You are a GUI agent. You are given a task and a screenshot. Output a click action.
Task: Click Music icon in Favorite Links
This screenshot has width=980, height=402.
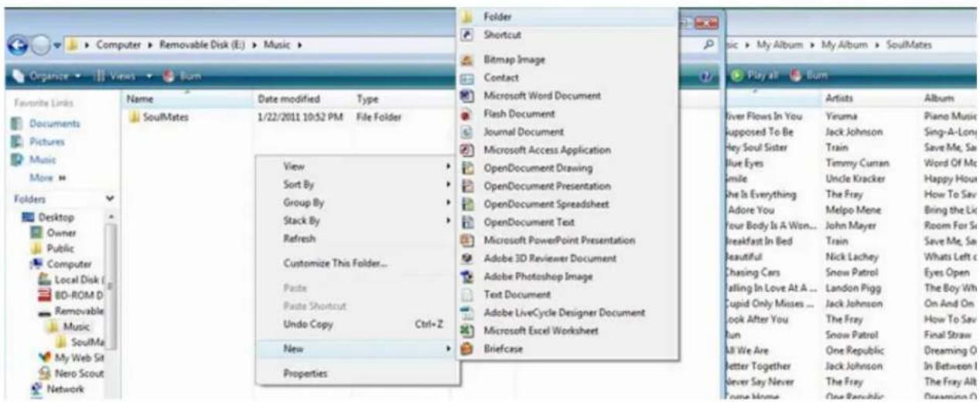pos(17,160)
